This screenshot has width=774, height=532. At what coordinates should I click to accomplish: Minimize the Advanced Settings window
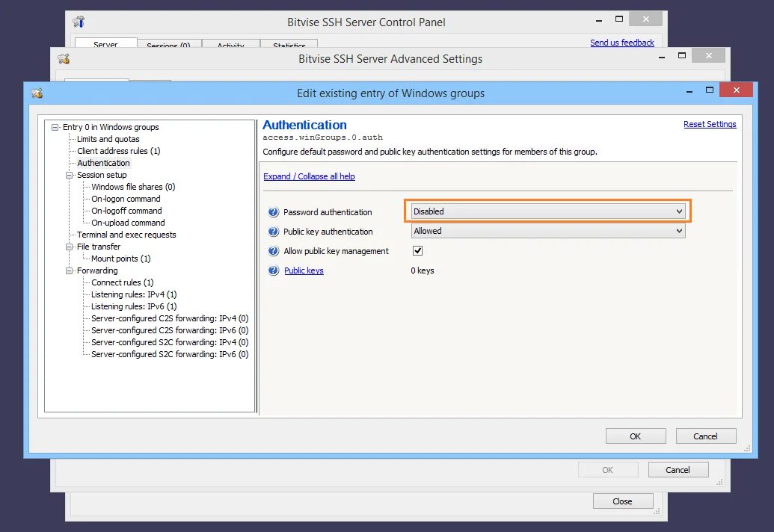click(x=662, y=57)
